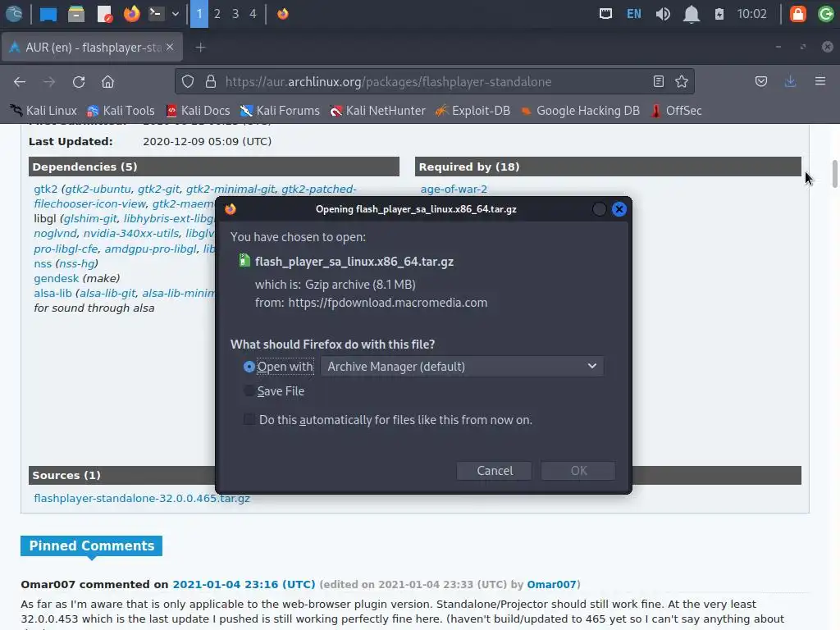Viewport: 840px width, 630px height.
Task: Click the round button beside dialog close
Action: [599, 209]
